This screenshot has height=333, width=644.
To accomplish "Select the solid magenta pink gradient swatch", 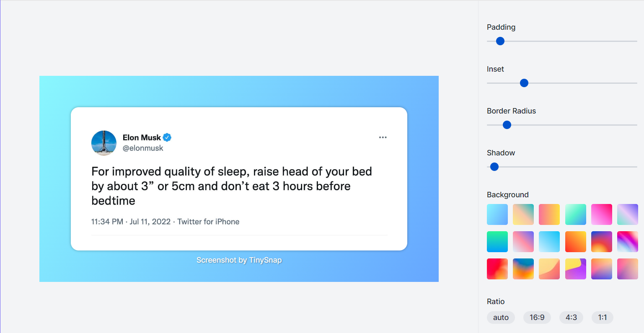I will 602,214.
